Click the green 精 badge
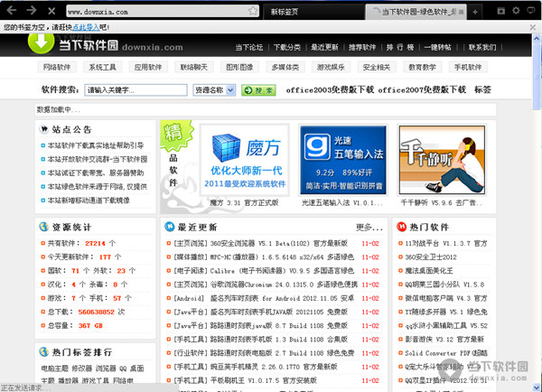 pyautogui.click(x=175, y=135)
